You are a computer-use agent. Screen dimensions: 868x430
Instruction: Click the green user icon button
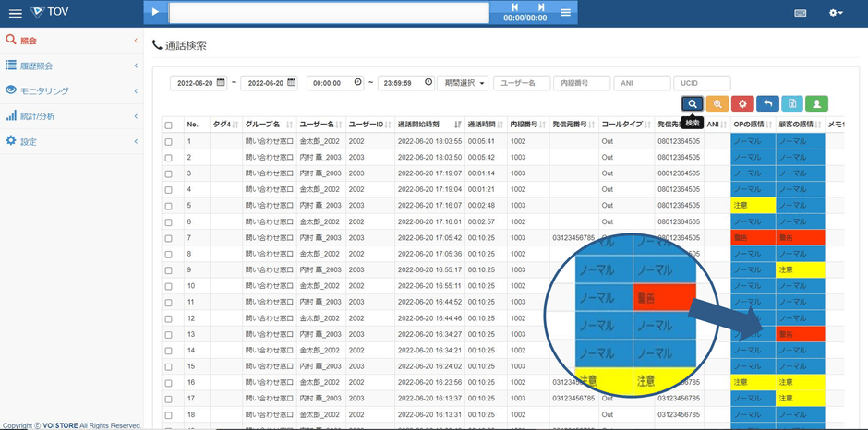(816, 104)
